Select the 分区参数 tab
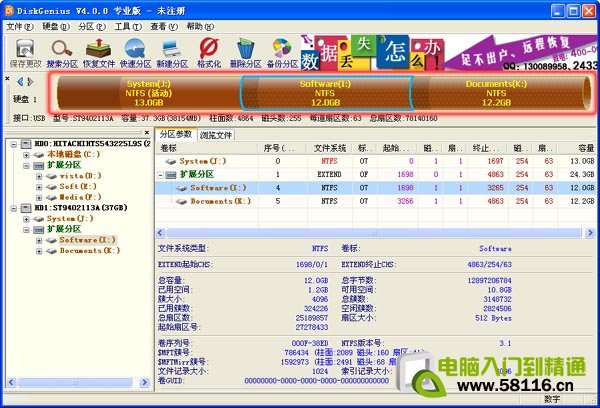 coord(177,134)
